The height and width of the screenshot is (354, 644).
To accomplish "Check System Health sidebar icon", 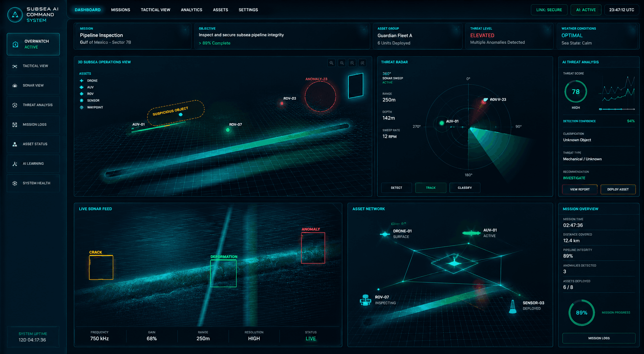I will 15,183.
